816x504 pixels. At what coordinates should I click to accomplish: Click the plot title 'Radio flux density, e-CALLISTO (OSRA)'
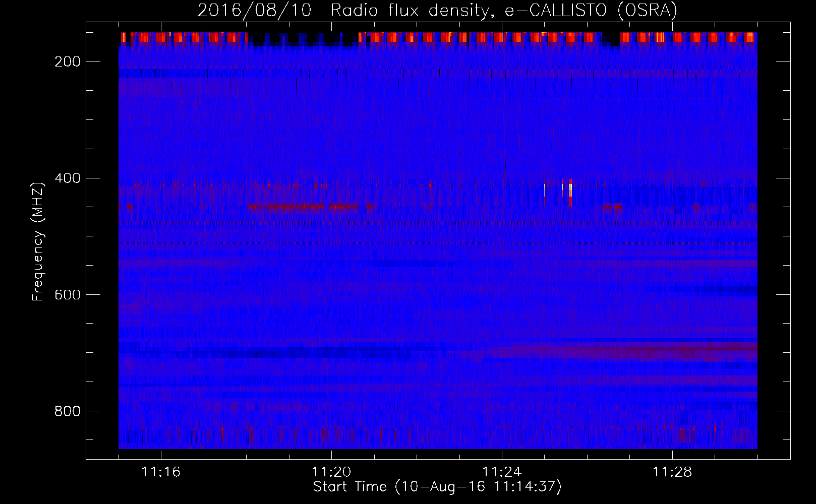coord(503,10)
